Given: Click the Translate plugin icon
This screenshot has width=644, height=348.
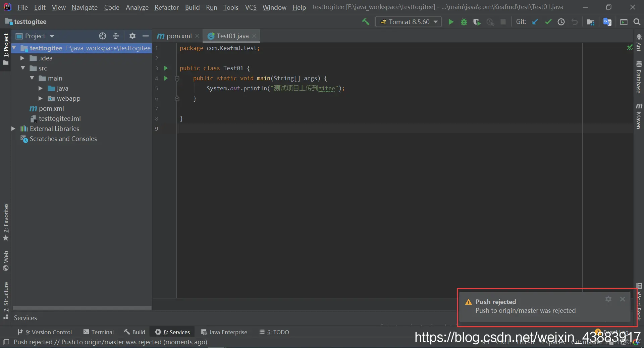Looking at the screenshot, I should (607, 22).
